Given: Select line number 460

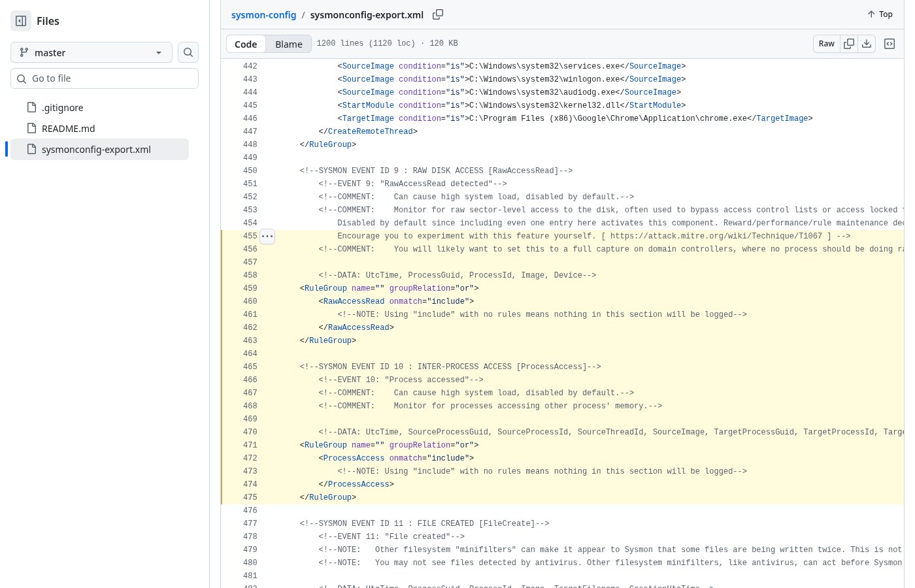Looking at the screenshot, I should coord(250,301).
